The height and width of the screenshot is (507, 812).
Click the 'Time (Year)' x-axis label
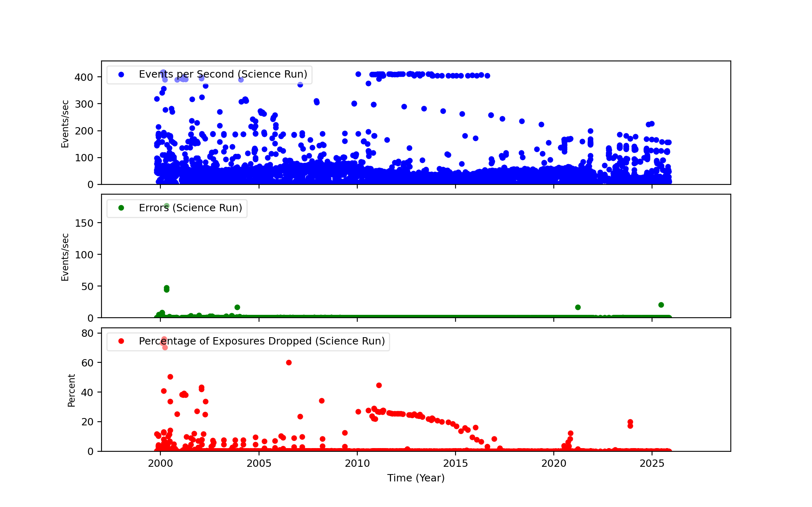pos(416,478)
